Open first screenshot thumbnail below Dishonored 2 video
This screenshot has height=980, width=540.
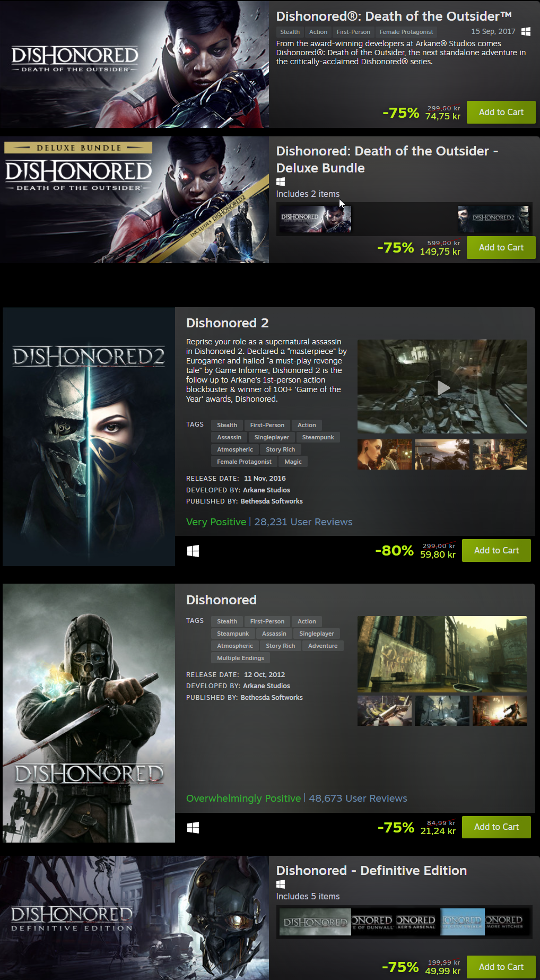pos(385,454)
